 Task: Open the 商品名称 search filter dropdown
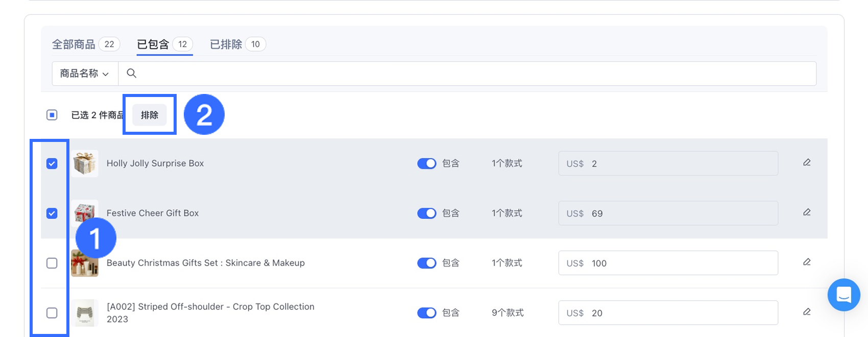pyautogui.click(x=85, y=74)
